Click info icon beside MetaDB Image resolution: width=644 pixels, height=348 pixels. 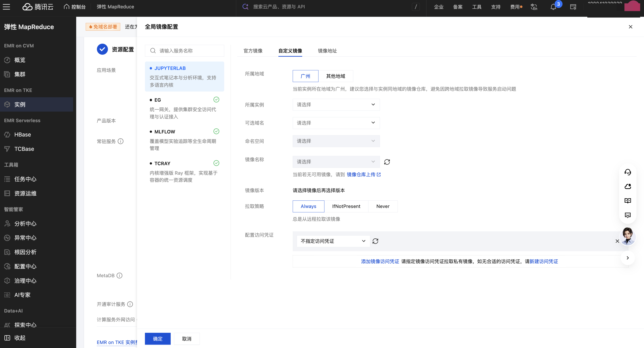pos(120,275)
